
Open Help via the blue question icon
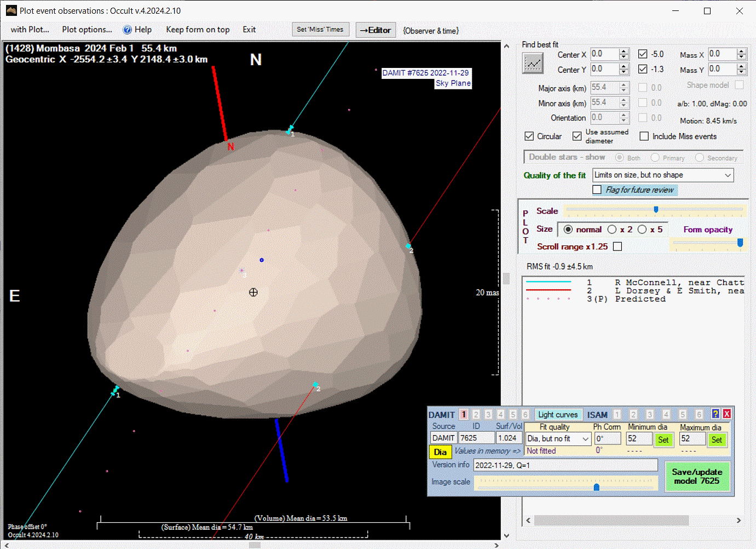click(x=128, y=30)
